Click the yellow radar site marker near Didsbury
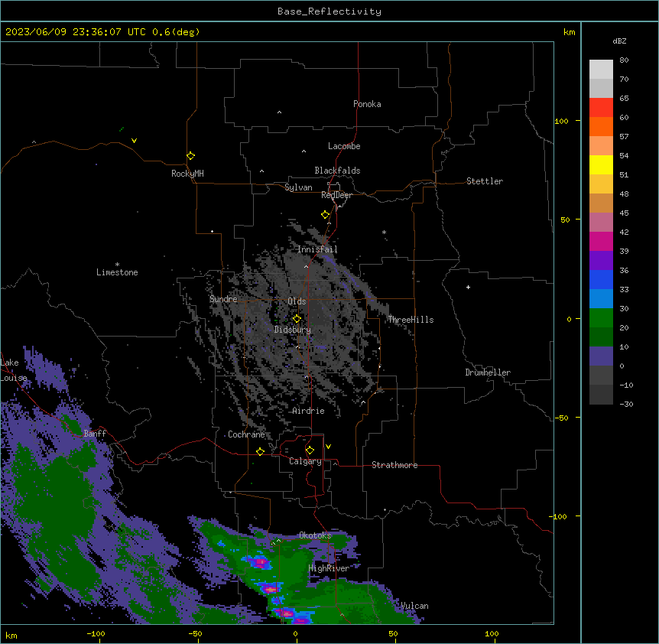 (x=297, y=319)
